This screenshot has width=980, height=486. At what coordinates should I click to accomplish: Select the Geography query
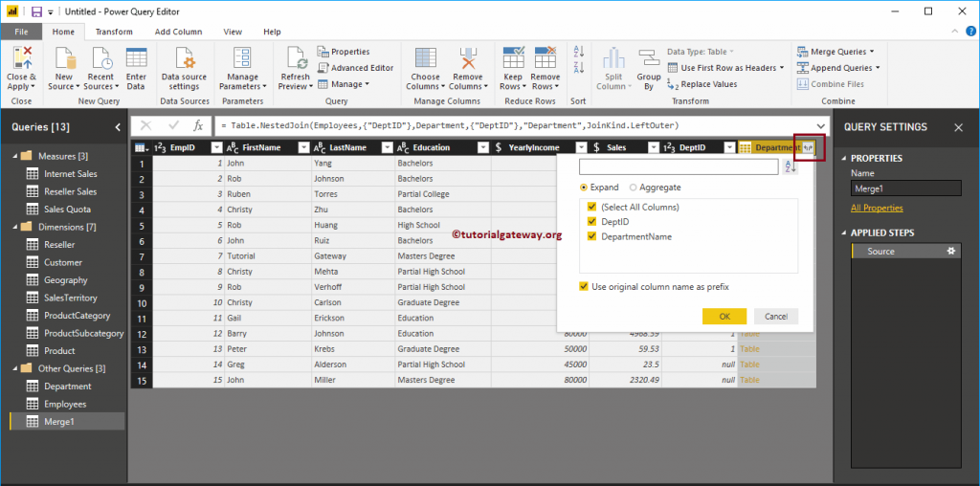pyautogui.click(x=66, y=280)
